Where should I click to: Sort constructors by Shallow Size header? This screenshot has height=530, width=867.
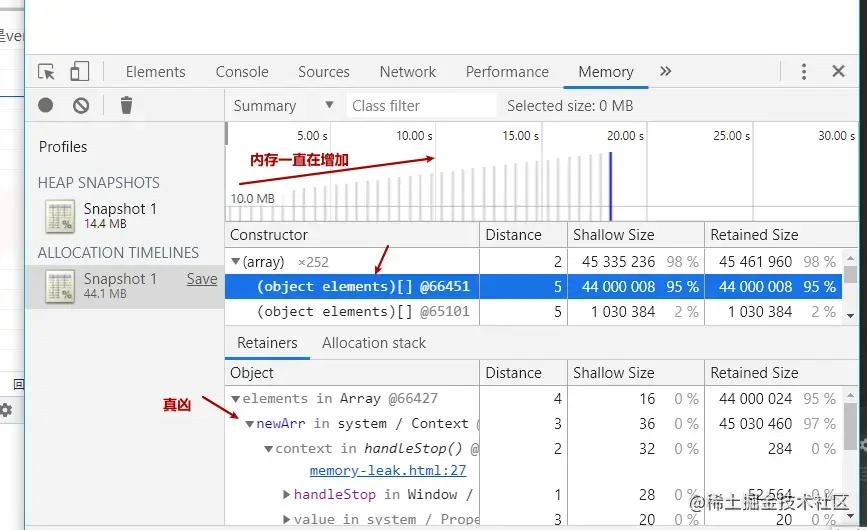[635, 235]
